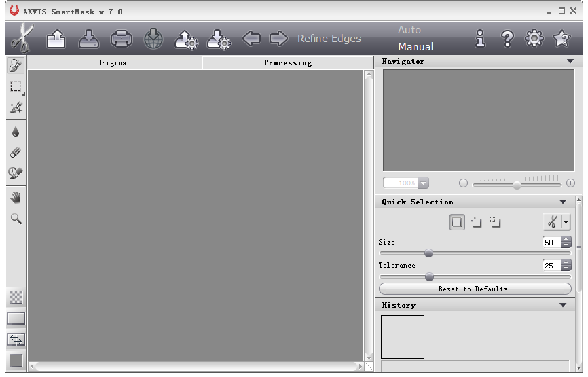
Task: Select the Subtract from Selection mode
Action: [x=495, y=222]
